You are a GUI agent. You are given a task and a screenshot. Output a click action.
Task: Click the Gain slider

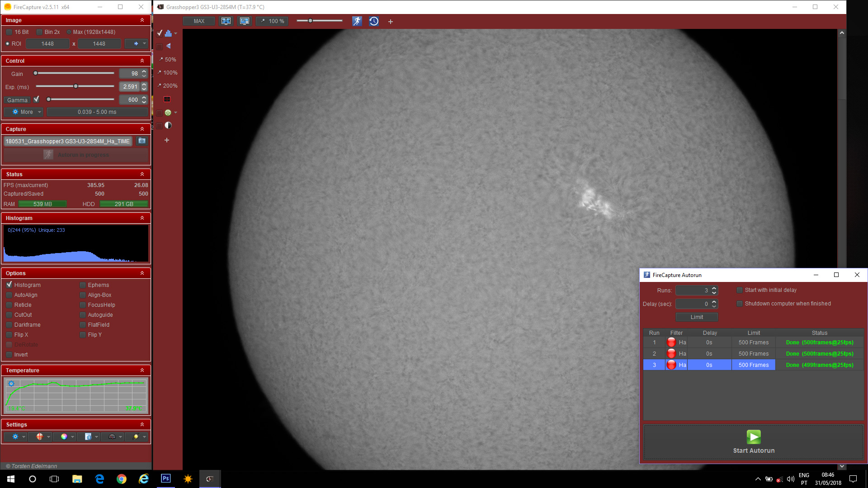coord(75,73)
